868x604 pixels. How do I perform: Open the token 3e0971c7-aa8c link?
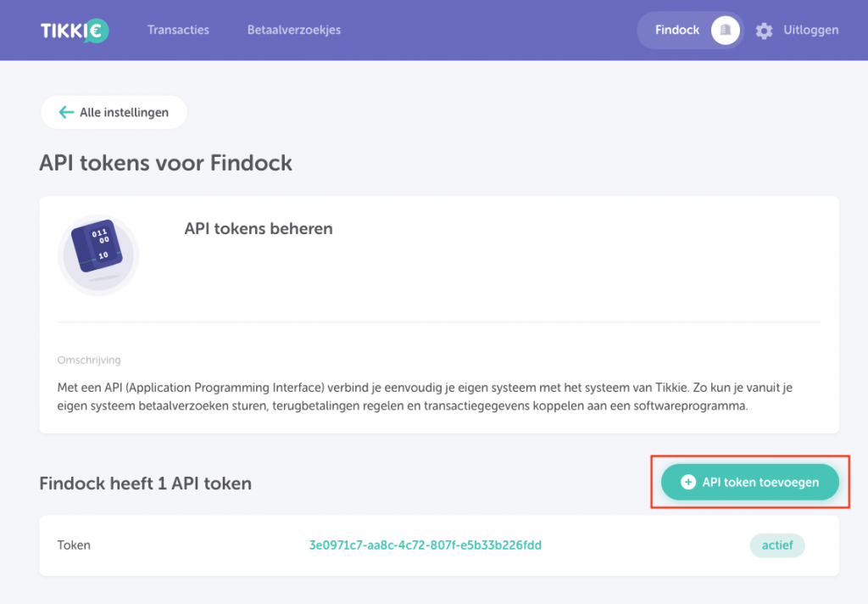coord(426,545)
